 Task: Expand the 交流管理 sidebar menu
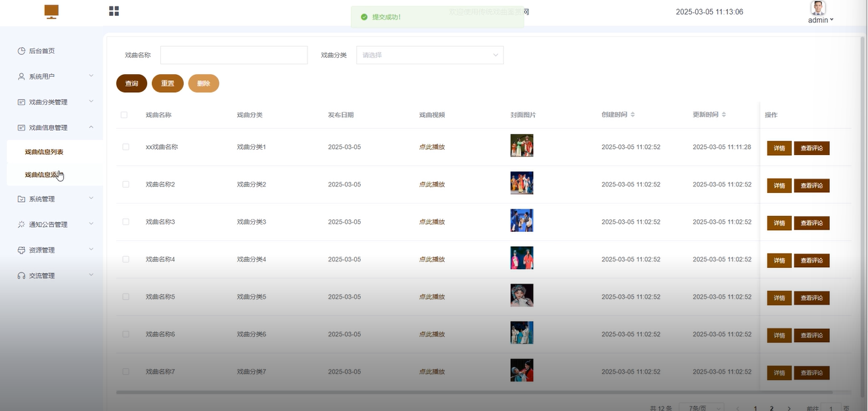(x=91, y=276)
